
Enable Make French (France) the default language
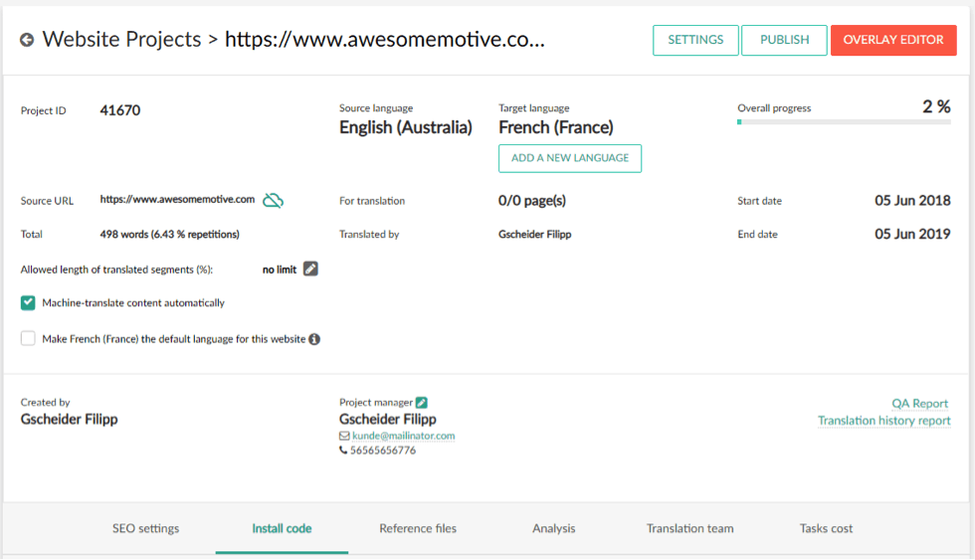(28, 338)
